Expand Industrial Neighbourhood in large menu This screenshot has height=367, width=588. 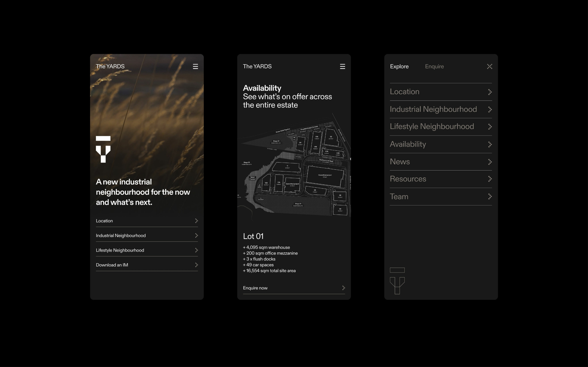pyautogui.click(x=433, y=109)
